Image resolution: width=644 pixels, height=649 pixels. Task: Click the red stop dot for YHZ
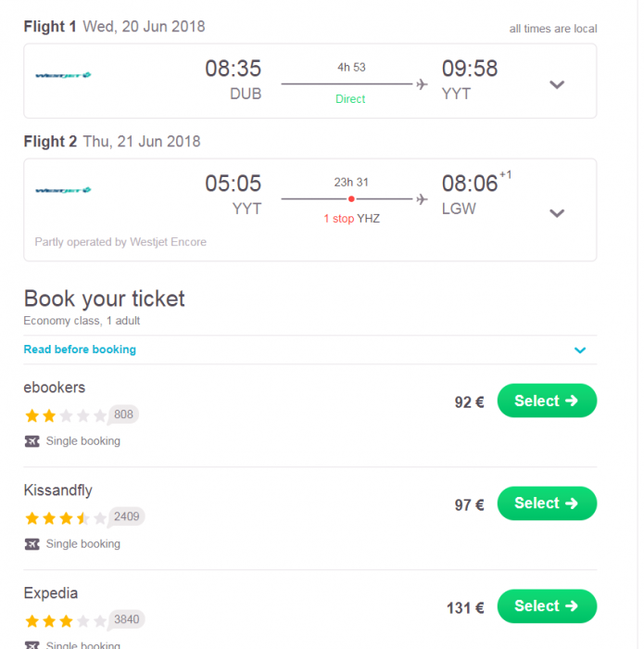[351, 199]
